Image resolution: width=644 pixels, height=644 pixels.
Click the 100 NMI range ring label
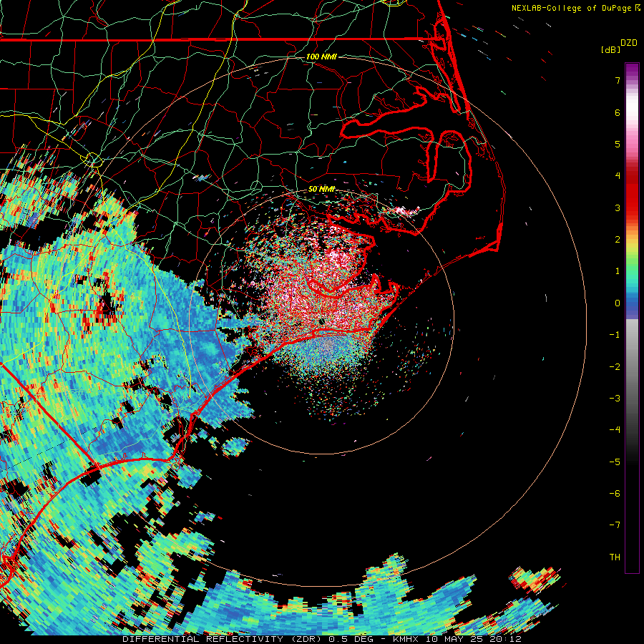tap(321, 57)
